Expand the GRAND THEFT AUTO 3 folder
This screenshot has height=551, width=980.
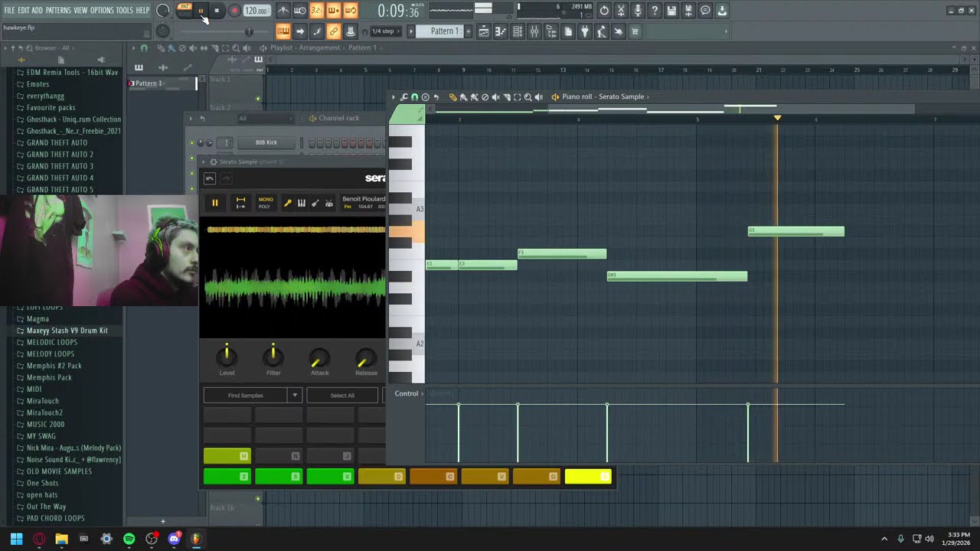60,166
